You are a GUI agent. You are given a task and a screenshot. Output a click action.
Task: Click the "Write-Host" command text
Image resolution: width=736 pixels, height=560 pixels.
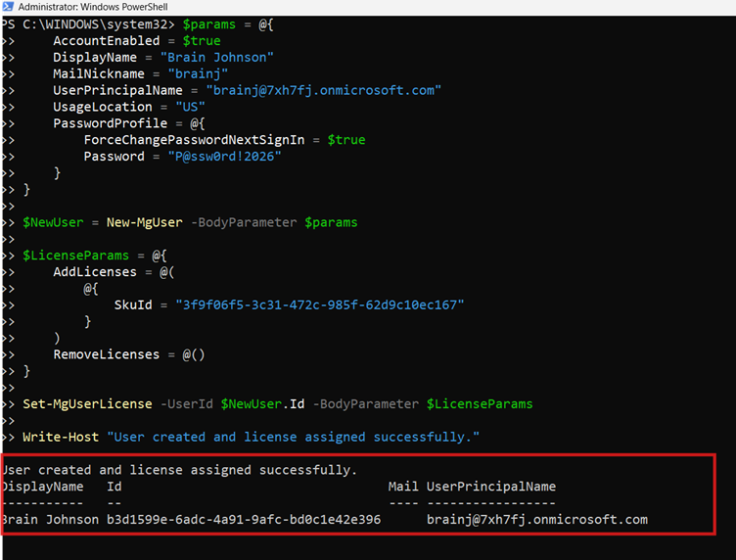tap(61, 437)
